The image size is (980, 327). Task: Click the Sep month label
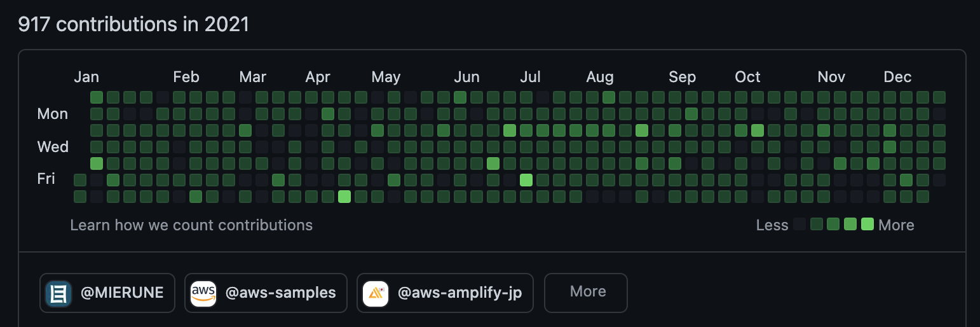pos(682,77)
